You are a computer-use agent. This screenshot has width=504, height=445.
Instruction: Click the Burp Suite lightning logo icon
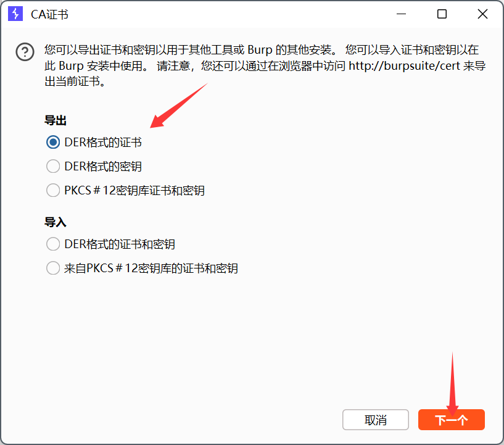tap(15, 14)
